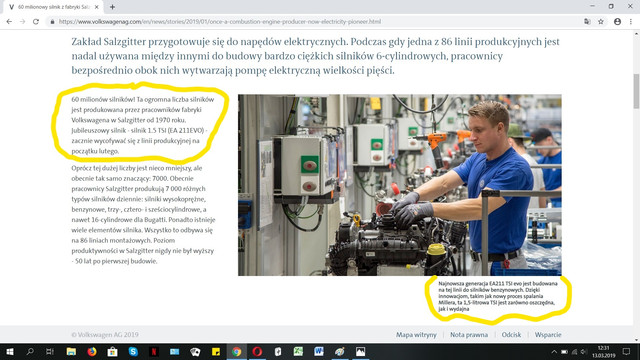Reload the Volkswagen page
Viewport: 640px width, 360px height.
pos(36,22)
